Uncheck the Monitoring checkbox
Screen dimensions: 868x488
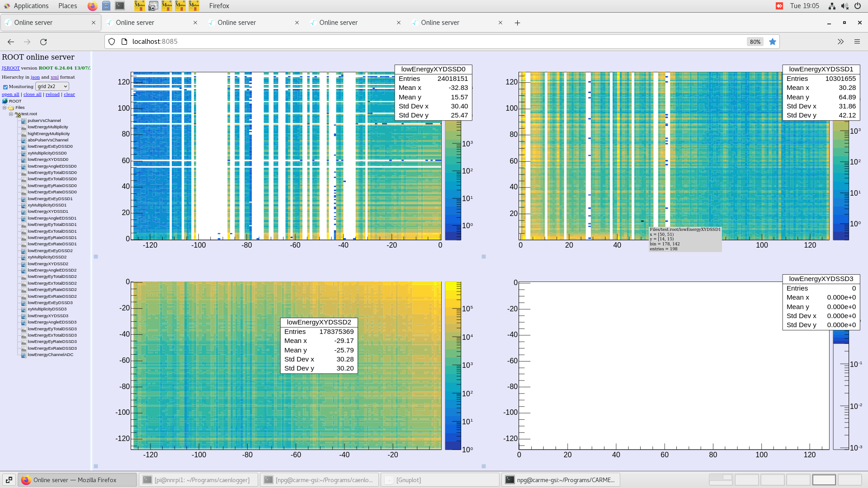[5, 87]
